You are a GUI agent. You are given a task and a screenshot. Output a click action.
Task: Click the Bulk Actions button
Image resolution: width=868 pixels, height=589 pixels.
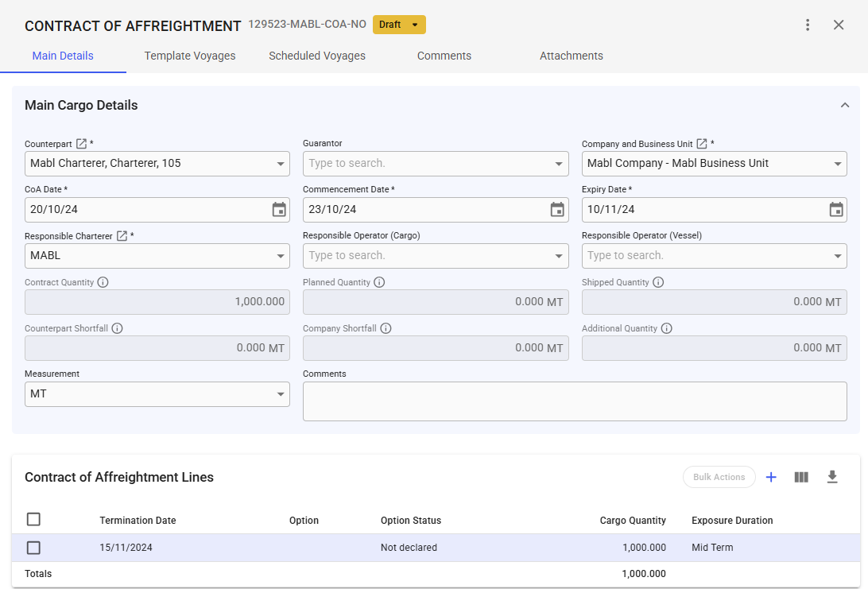(719, 477)
